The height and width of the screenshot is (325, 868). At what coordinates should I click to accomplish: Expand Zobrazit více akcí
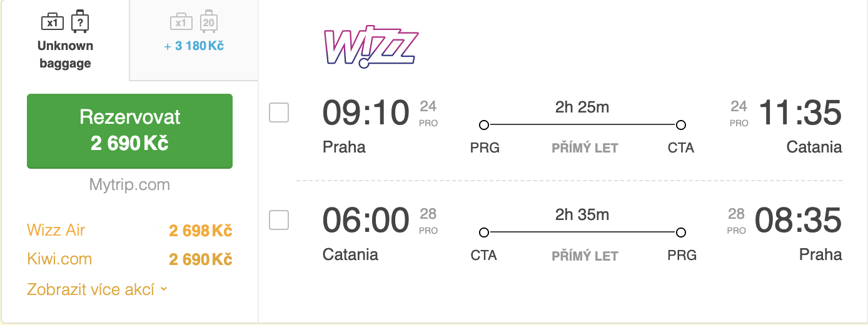point(97,289)
